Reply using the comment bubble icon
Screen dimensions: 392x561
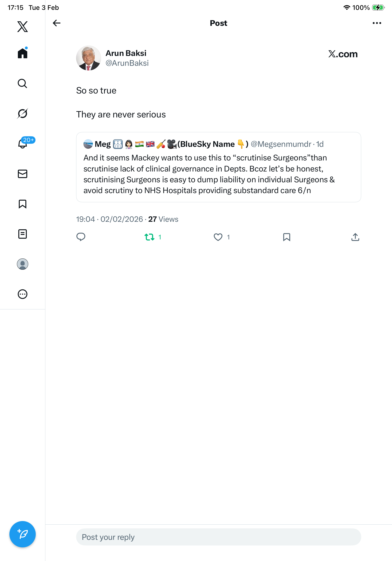coord(81,237)
